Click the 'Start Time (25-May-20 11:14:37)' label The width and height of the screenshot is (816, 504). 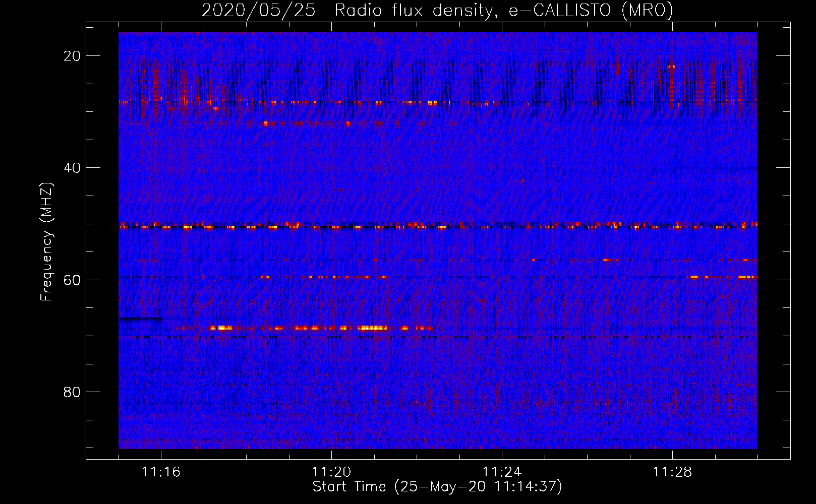pos(437,487)
